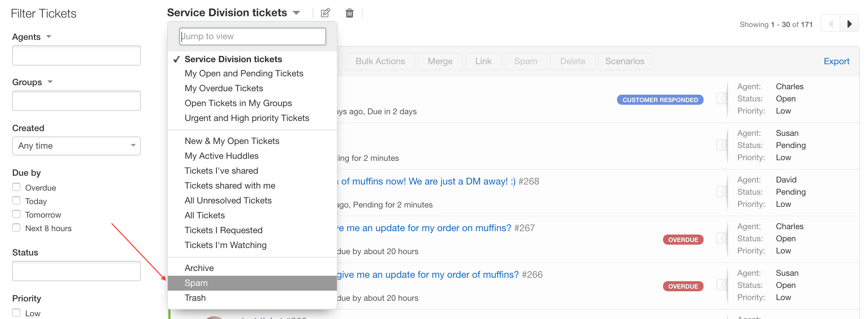Click the Facebook icon on ticket #266
868x319 pixels.
pyautogui.click(x=723, y=285)
